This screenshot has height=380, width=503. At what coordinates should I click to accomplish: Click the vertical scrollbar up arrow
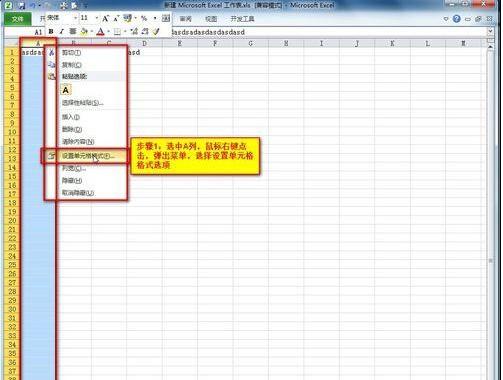pos(490,47)
